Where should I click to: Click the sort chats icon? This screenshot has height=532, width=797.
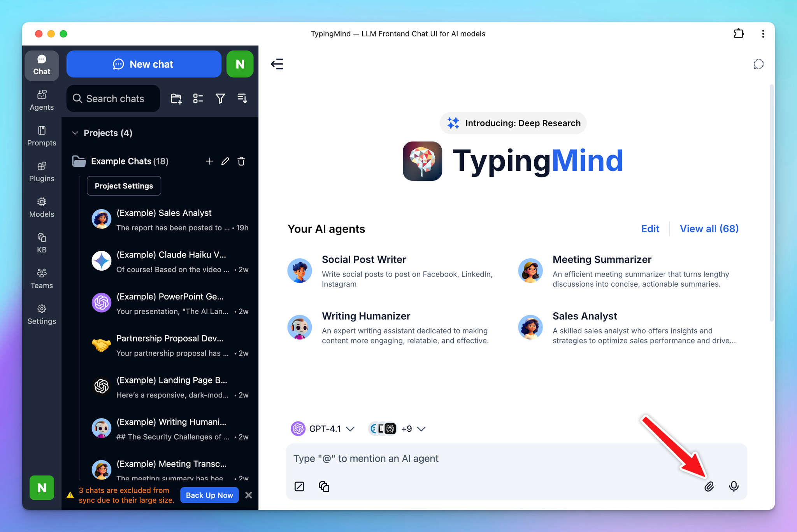click(242, 99)
